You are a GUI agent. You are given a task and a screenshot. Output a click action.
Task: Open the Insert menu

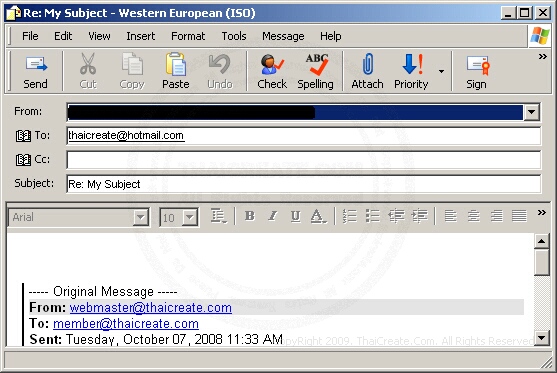(x=141, y=36)
